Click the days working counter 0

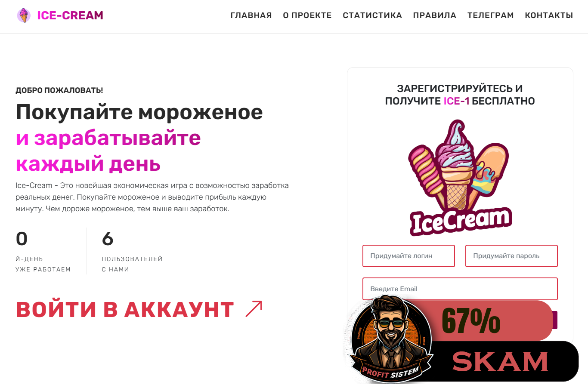[x=22, y=239]
